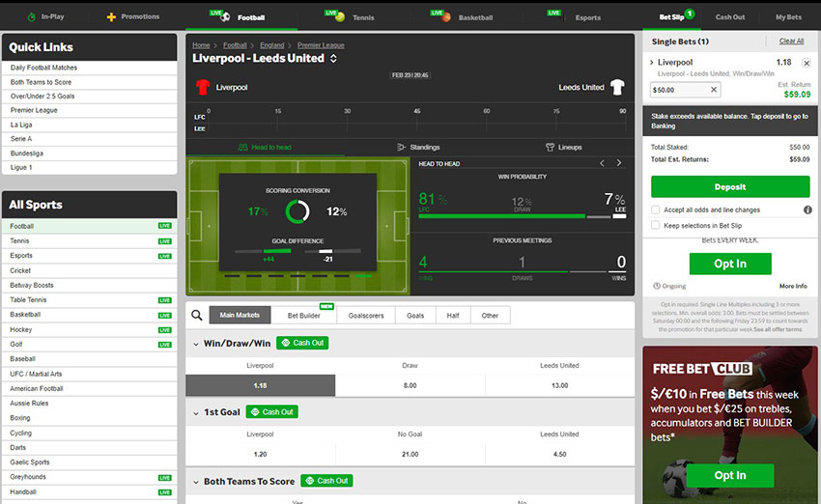The width and height of the screenshot is (821, 504).
Task: Collapse the Both Teams To Score market
Action: 196,482
